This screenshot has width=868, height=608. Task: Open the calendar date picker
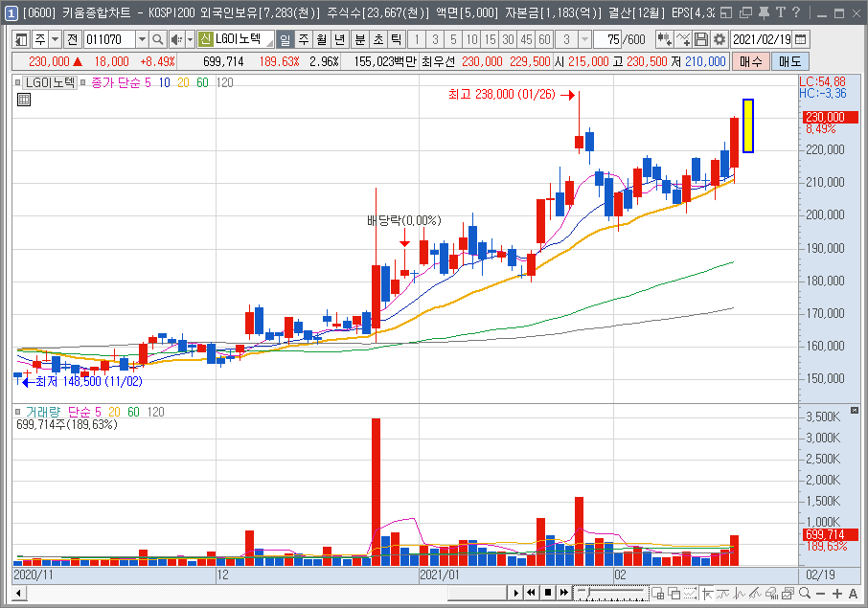pos(801,39)
